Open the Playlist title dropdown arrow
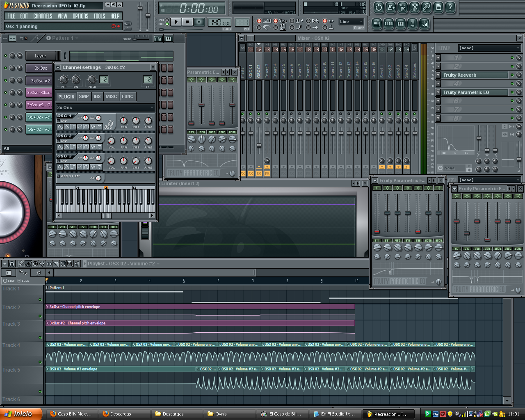 158,264
